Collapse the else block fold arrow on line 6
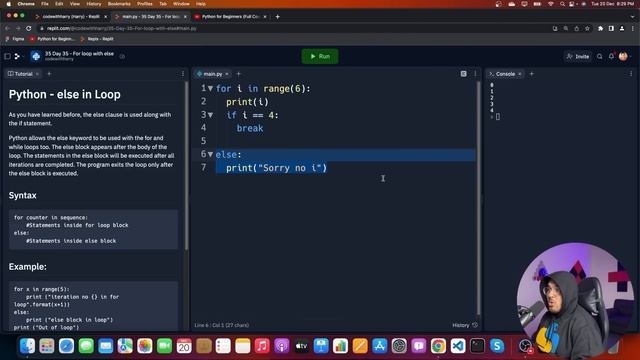 (x=211, y=154)
